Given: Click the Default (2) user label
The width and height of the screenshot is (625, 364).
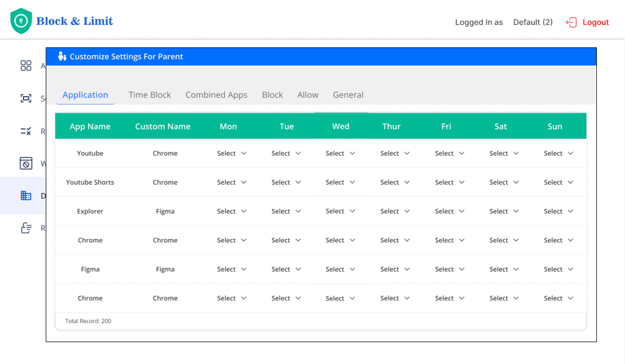Looking at the screenshot, I should (x=533, y=22).
